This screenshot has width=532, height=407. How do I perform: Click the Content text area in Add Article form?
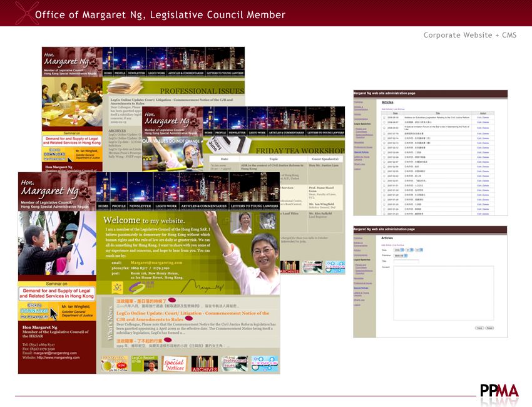tap(444, 293)
